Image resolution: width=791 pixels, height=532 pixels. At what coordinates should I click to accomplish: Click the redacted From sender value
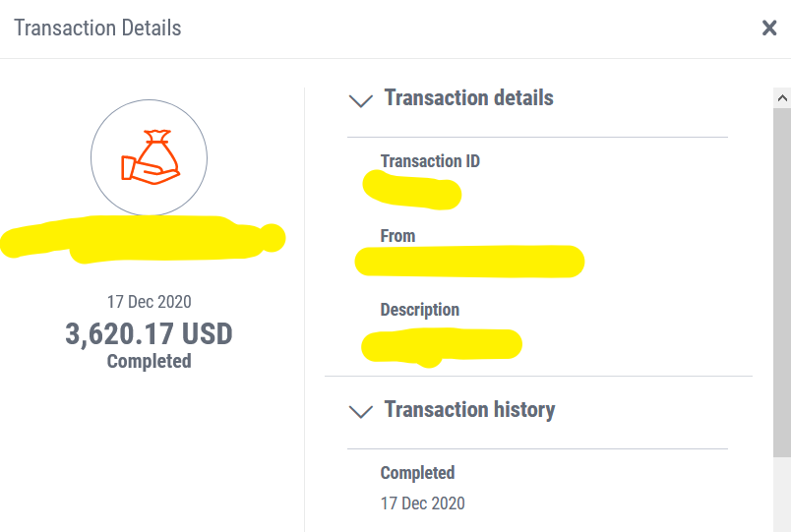[469, 262]
